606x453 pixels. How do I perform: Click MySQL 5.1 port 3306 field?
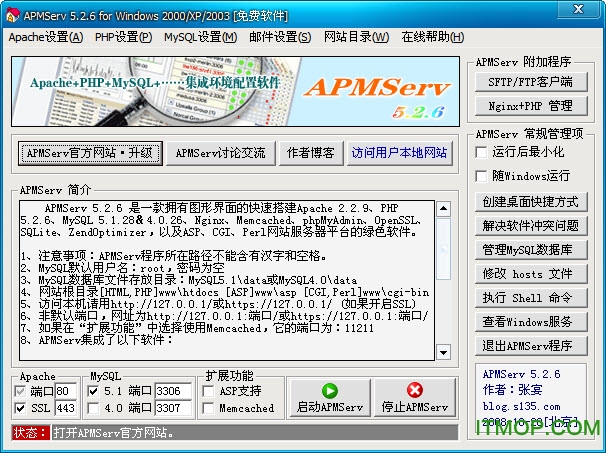(173, 392)
